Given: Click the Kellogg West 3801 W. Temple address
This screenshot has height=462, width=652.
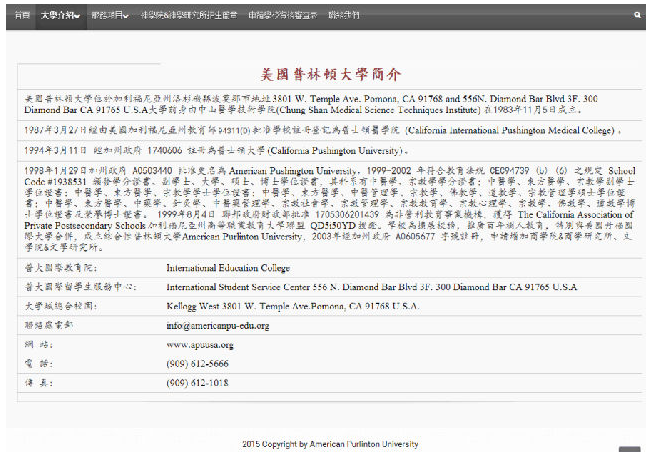Looking at the screenshot, I should click(x=293, y=306).
